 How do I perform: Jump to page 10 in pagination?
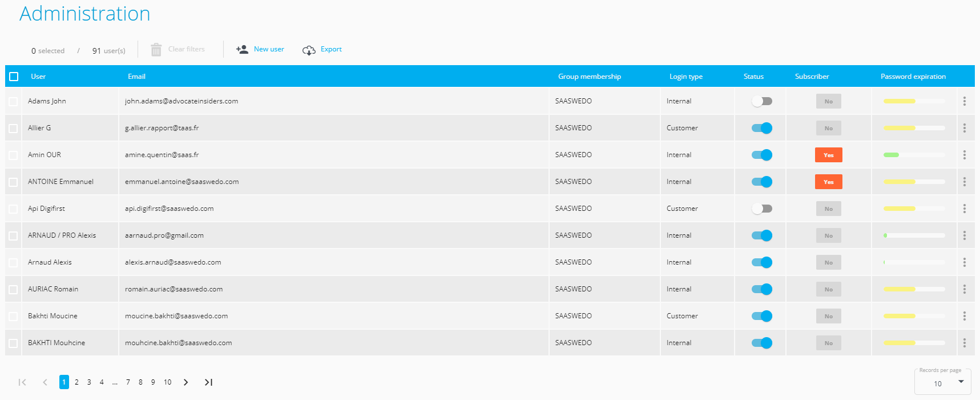point(167,382)
